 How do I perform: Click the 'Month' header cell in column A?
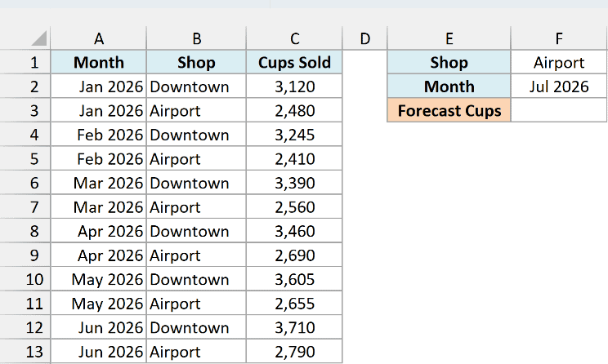[x=99, y=62]
